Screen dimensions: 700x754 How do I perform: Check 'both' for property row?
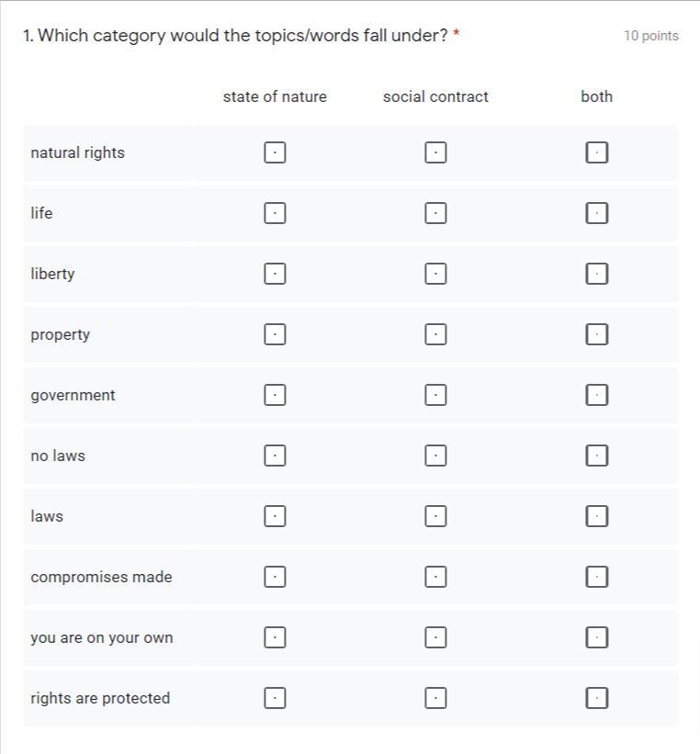coord(596,334)
